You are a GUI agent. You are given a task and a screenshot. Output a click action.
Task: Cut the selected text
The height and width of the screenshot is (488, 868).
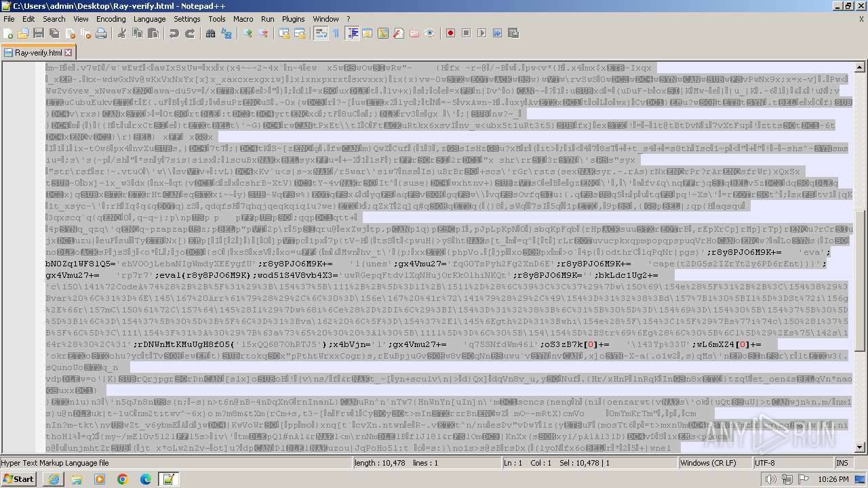tap(122, 33)
